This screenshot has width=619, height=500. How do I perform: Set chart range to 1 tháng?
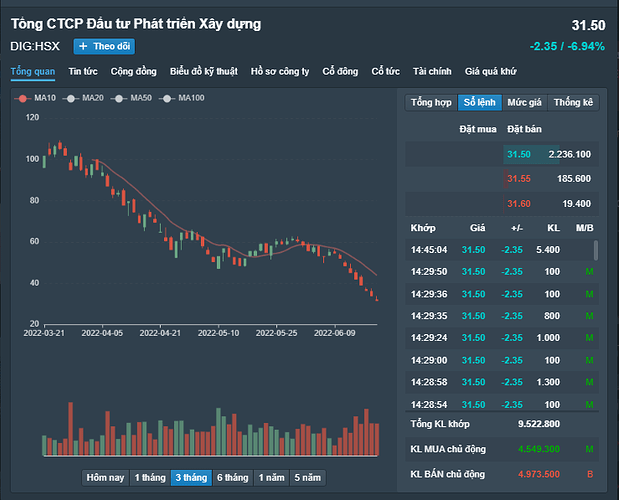pos(150,477)
